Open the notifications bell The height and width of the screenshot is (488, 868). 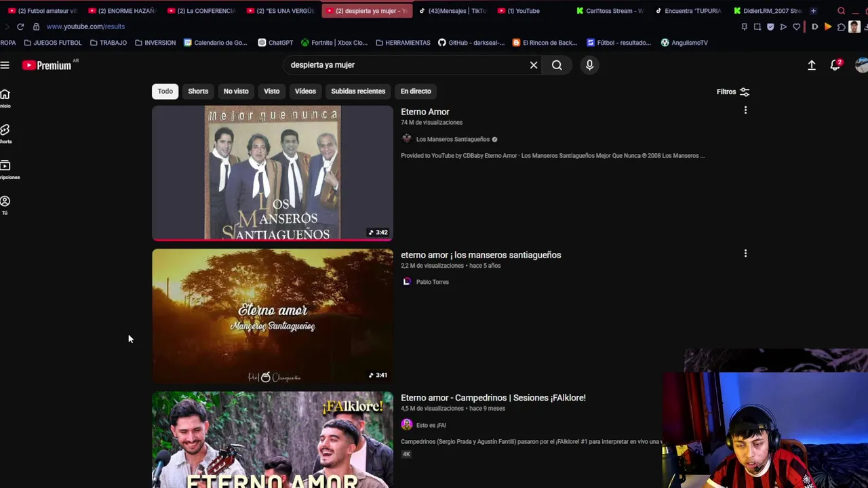(x=835, y=65)
